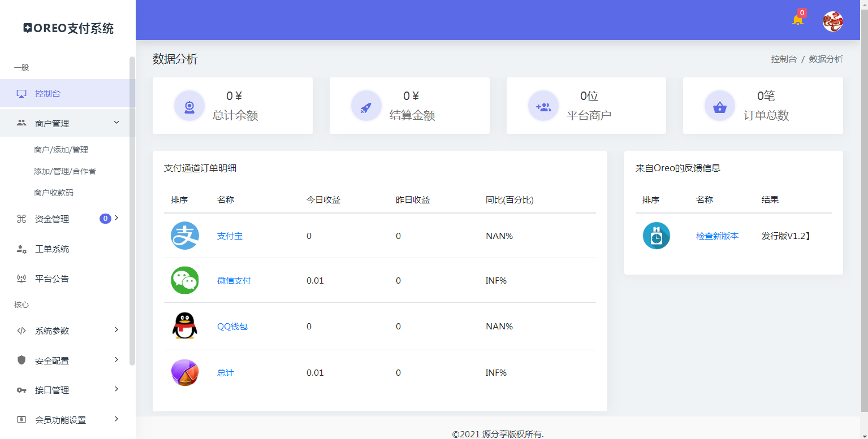
Task: Expand the 接口管理 menu
Action: (x=66, y=390)
